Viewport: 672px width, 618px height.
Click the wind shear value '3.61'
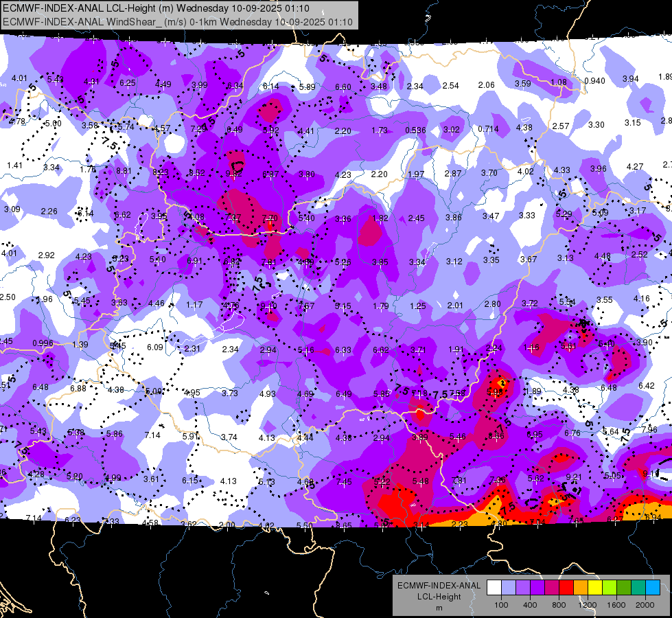pyautogui.click(x=151, y=479)
